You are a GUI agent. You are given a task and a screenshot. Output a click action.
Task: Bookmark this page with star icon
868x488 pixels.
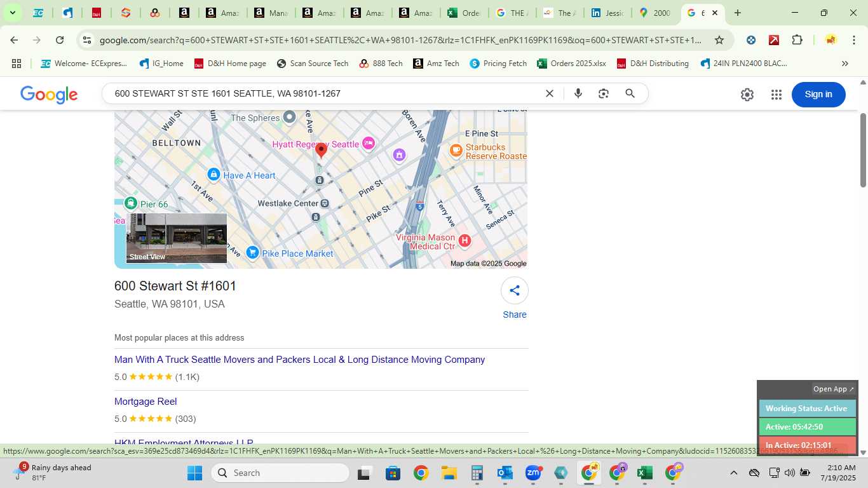[719, 40]
